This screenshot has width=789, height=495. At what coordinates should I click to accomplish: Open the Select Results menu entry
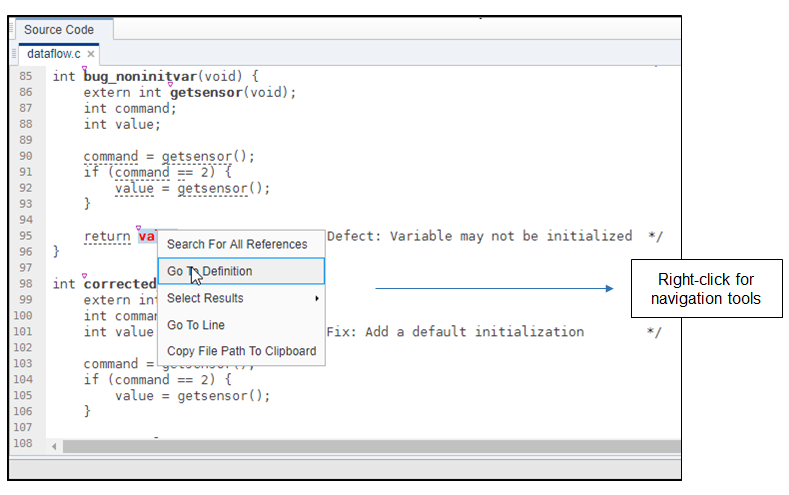(x=205, y=298)
